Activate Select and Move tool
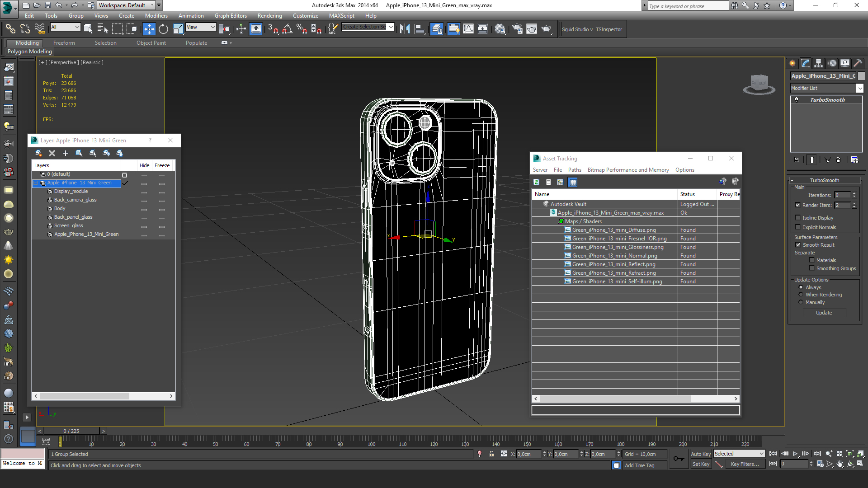The width and height of the screenshot is (868, 488). coord(149,29)
